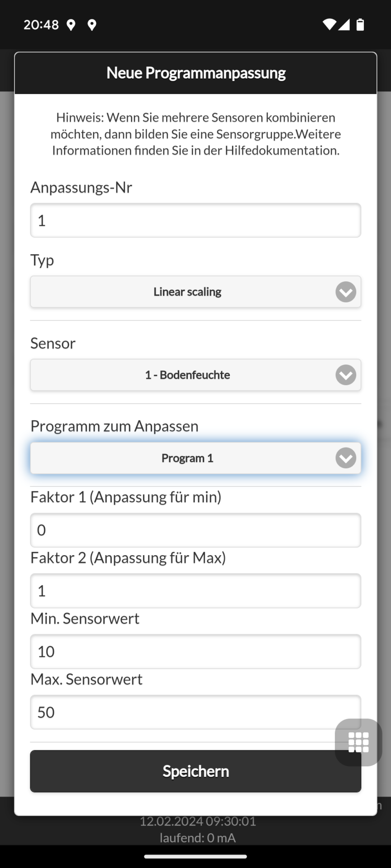This screenshot has height=868, width=391.
Task: Tap the Neue Programmanpassung dialog header
Action: 195,73
